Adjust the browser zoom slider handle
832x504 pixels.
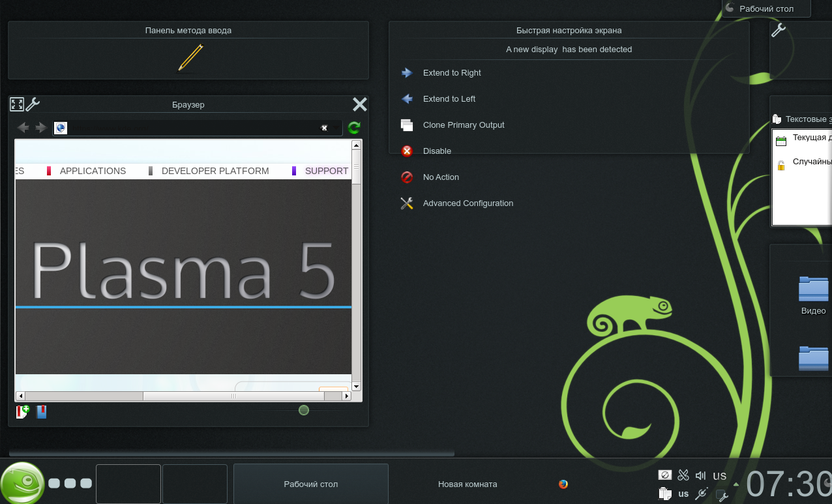coord(304,410)
